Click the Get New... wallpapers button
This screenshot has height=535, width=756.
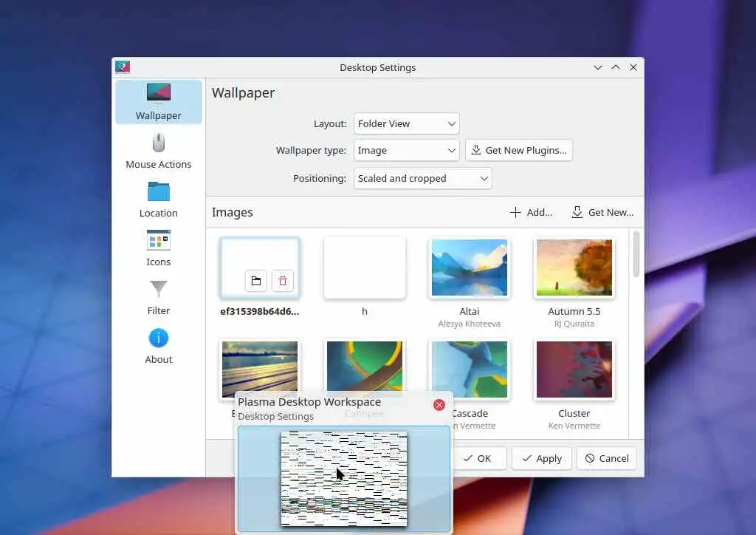[602, 212]
